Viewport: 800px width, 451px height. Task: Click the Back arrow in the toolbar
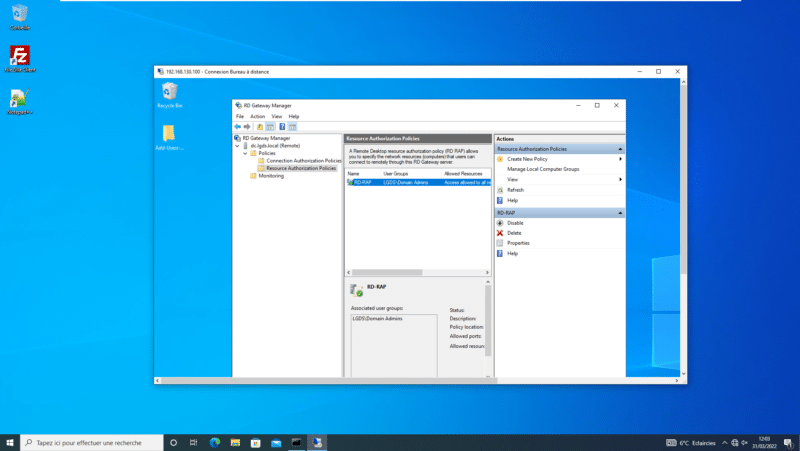click(x=238, y=127)
